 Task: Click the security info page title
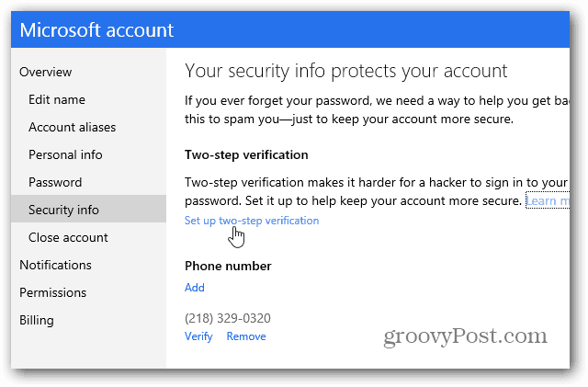pyautogui.click(x=345, y=71)
